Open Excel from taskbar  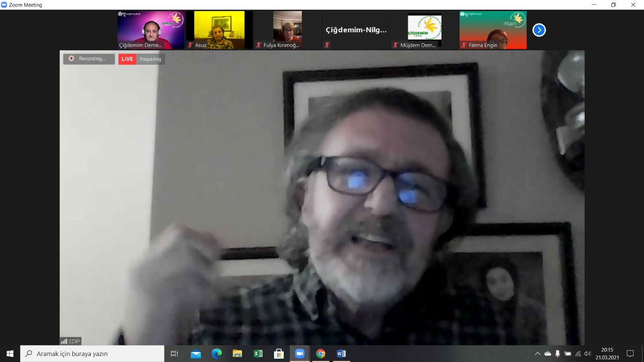(258, 354)
